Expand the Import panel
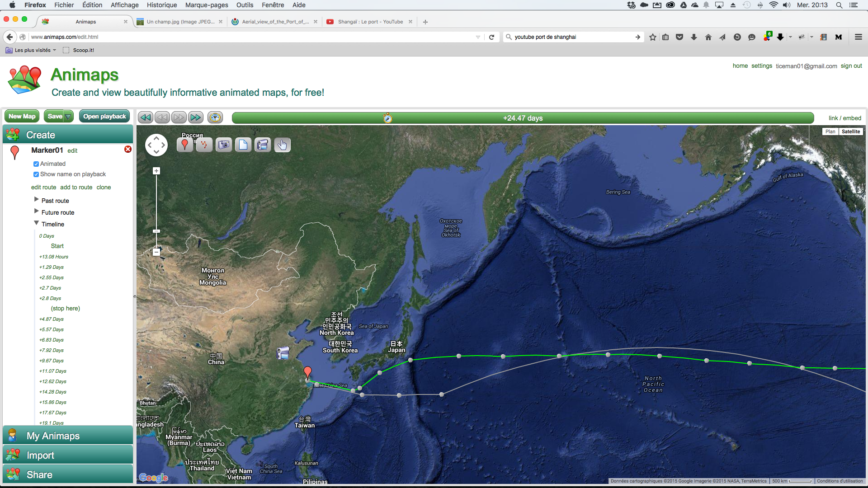Viewport: 868px width, 488px height. tap(68, 455)
